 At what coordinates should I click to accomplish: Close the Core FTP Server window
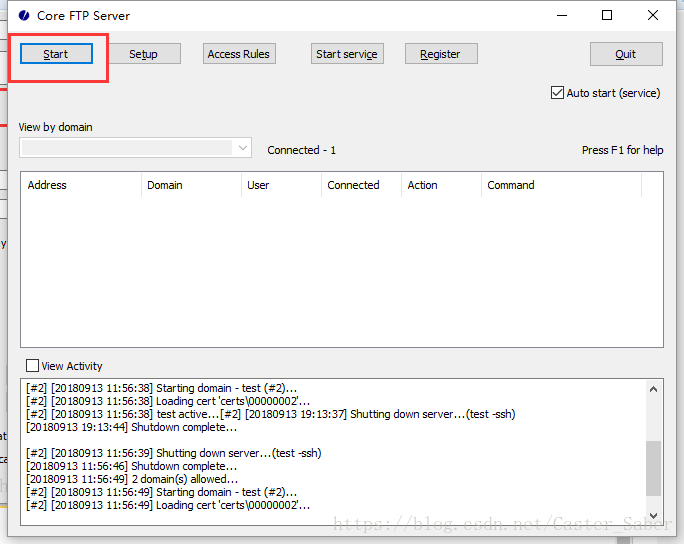tap(653, 15)
